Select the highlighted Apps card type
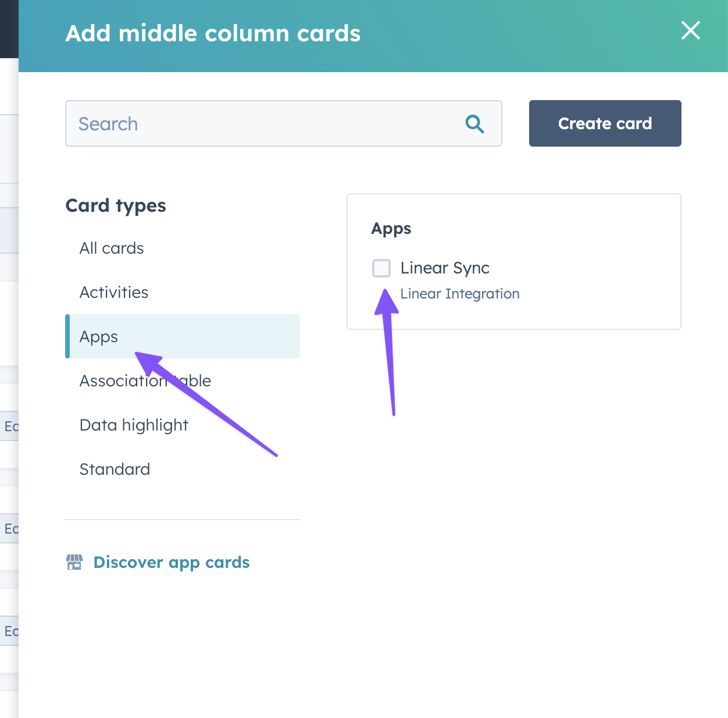The width and height of the screenshot is (728, 718). 99,337
